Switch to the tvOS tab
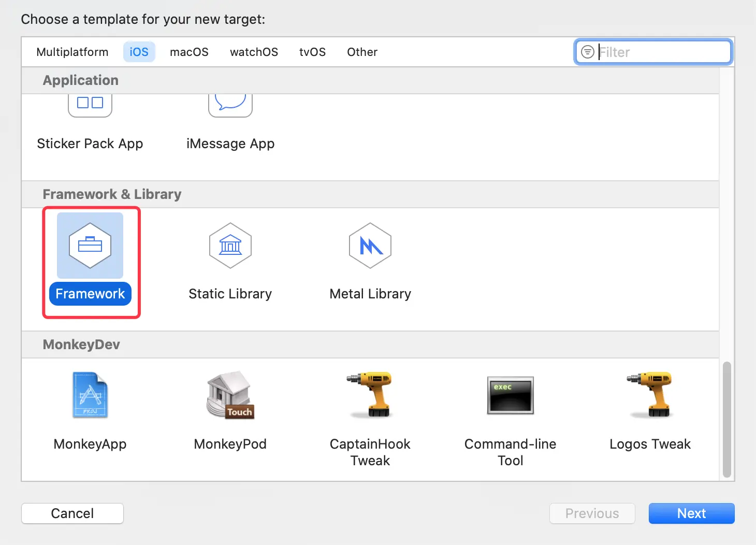This screenshot has height=545, width=756. coord(313,52)
